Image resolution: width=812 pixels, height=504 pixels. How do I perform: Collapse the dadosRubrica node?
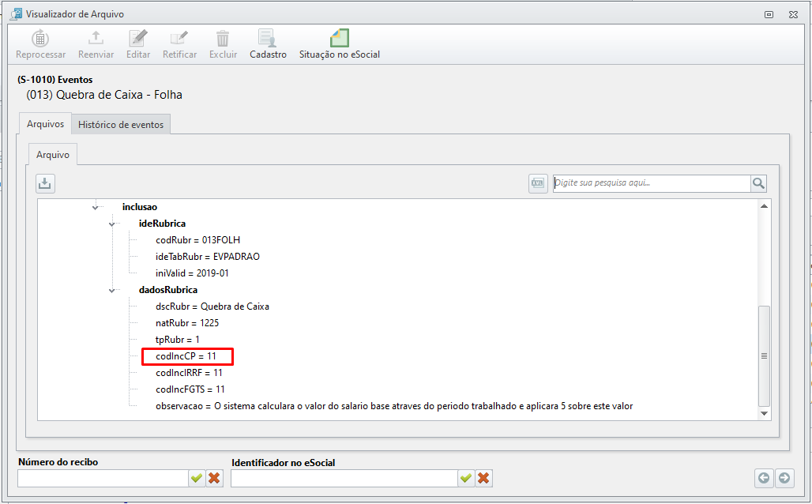[112, 290]
